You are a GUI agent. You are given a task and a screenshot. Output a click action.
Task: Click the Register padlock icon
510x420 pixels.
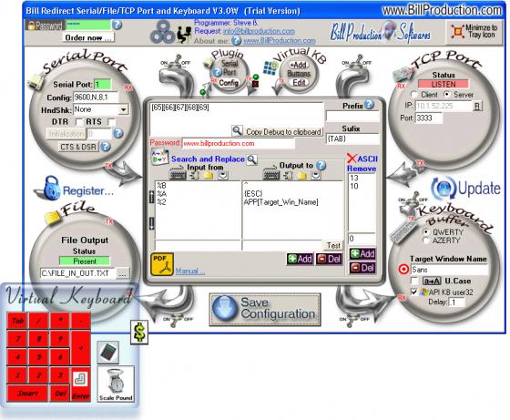51,188
